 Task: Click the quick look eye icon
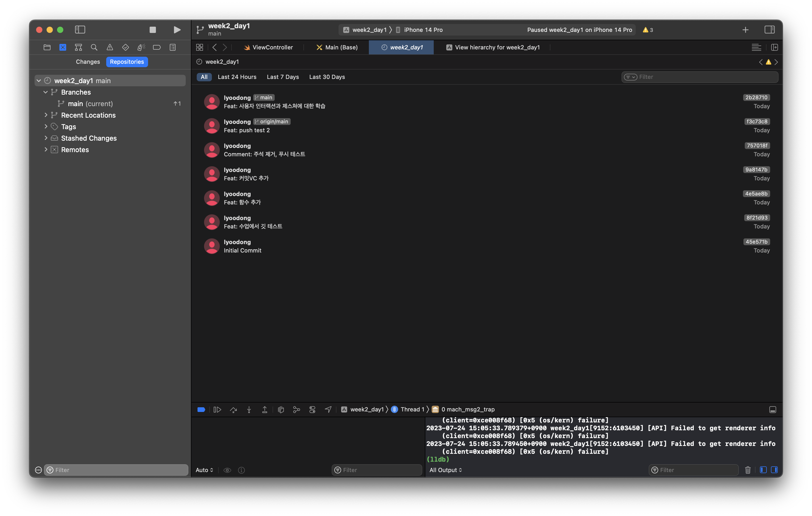(x=227, y=470)
